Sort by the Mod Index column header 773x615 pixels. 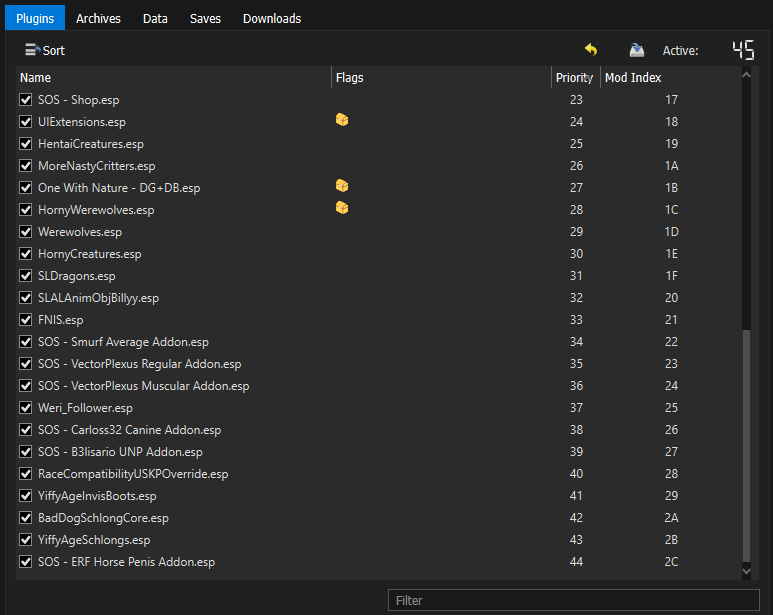(670, 77)
